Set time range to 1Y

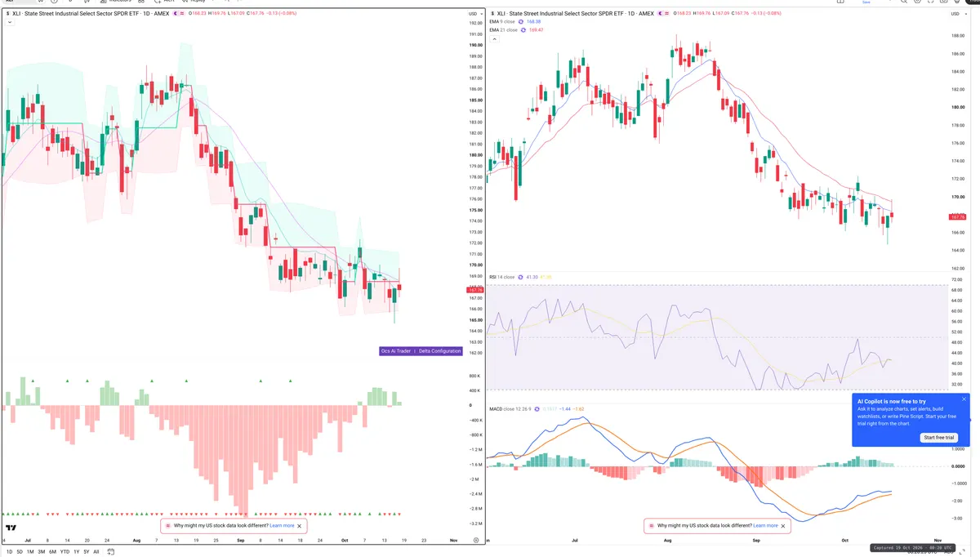coord(76,552)
